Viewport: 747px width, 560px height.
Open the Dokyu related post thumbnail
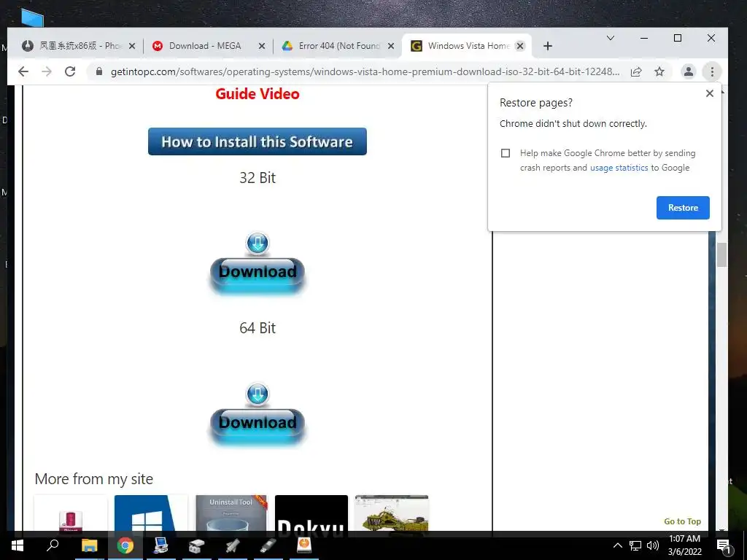point(311,513)
